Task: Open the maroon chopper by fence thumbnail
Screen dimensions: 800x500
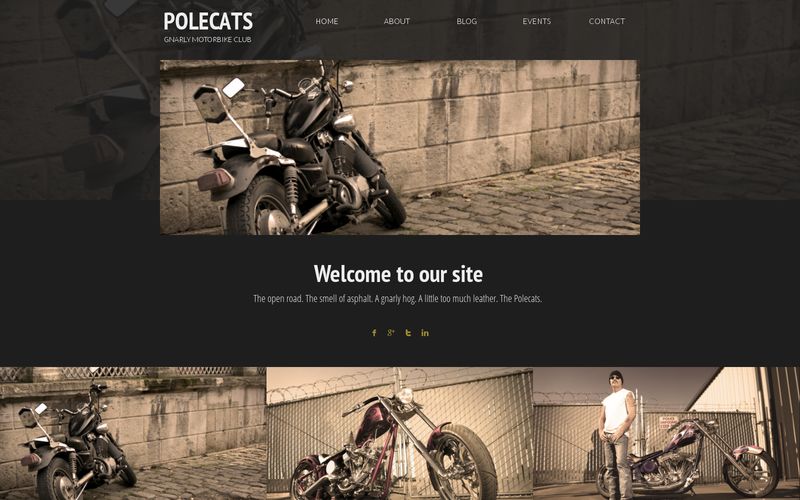Action: [399, 434]
